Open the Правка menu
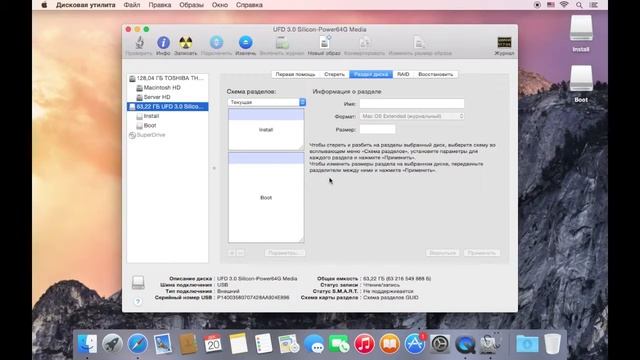640x360 pixels. coord(160,5)
